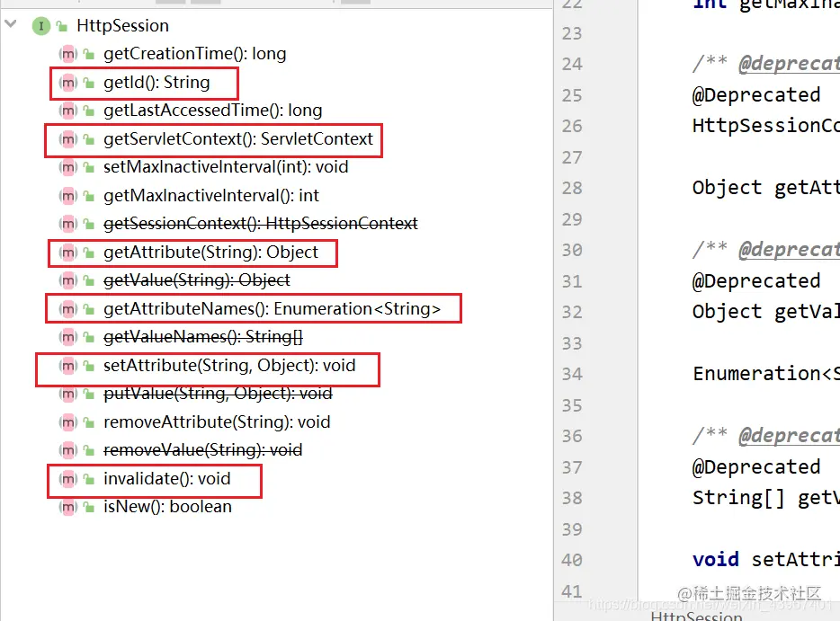Select setMaxInactiveInterval(int): void method
Viewport: 840px width, 621px height.
(x=226, y=167)
